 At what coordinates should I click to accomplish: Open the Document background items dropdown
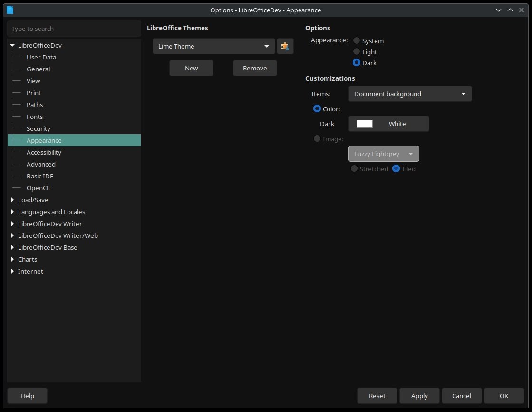coord(410,94)
